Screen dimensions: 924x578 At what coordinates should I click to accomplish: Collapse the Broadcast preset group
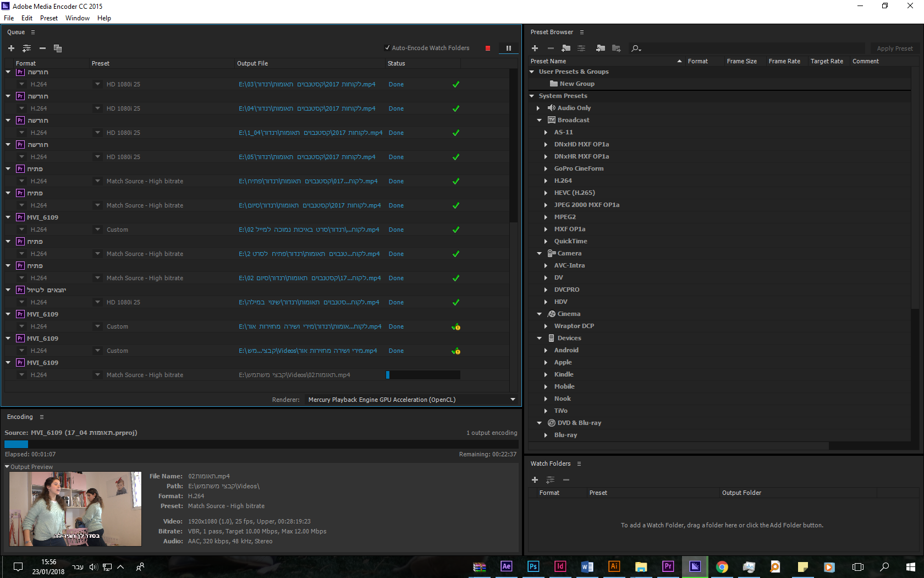point(540,120)
